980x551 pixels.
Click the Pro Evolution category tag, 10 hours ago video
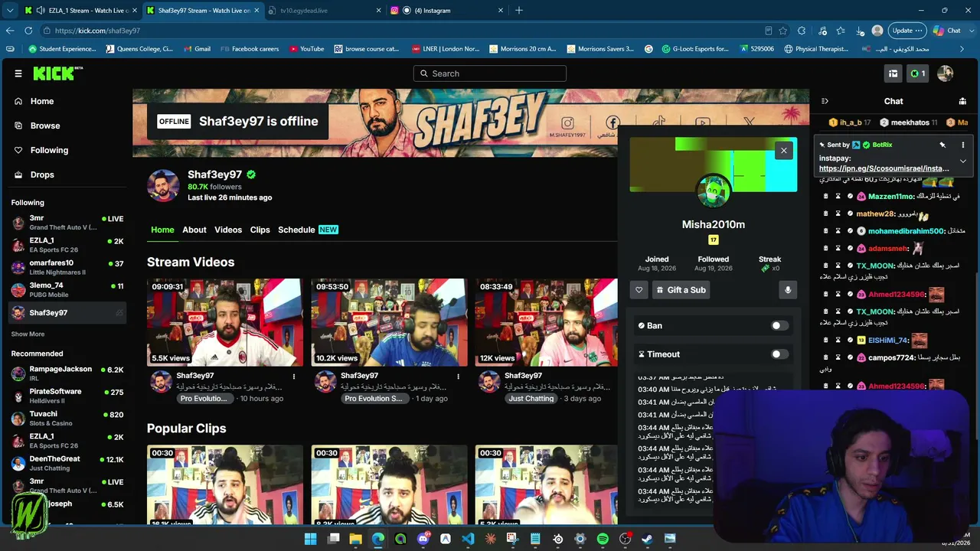coord(204,399)
